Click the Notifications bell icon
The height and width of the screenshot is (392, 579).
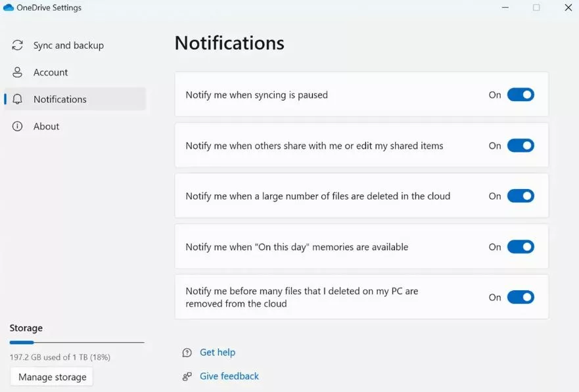tap(17, 99)
